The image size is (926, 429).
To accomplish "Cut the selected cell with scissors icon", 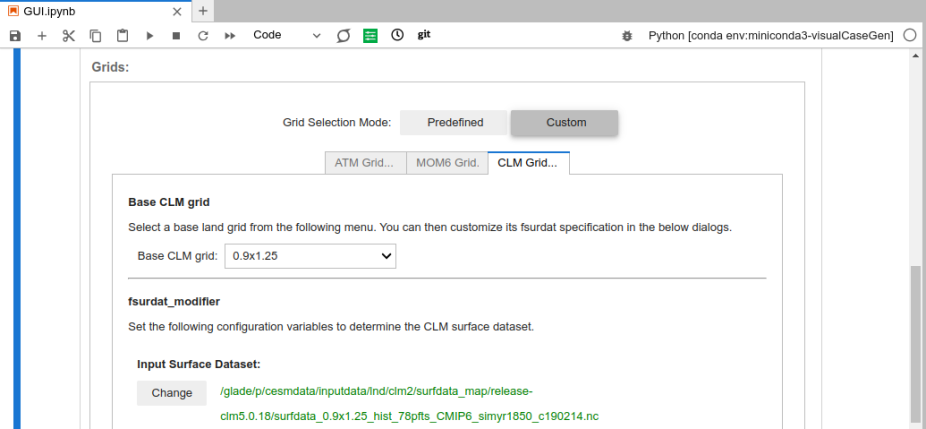I will click(69, 35).
